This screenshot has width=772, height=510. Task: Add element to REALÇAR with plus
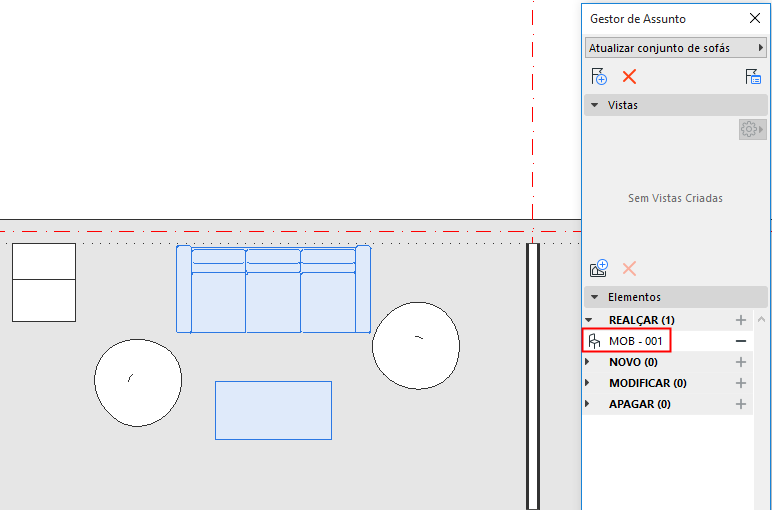point(740,320)
